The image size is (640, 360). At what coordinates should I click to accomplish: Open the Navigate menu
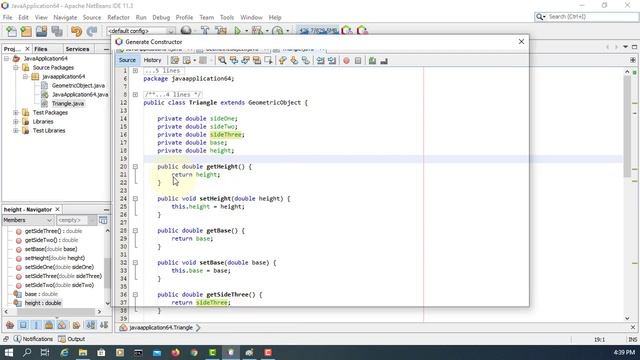[x=65, y=17]
